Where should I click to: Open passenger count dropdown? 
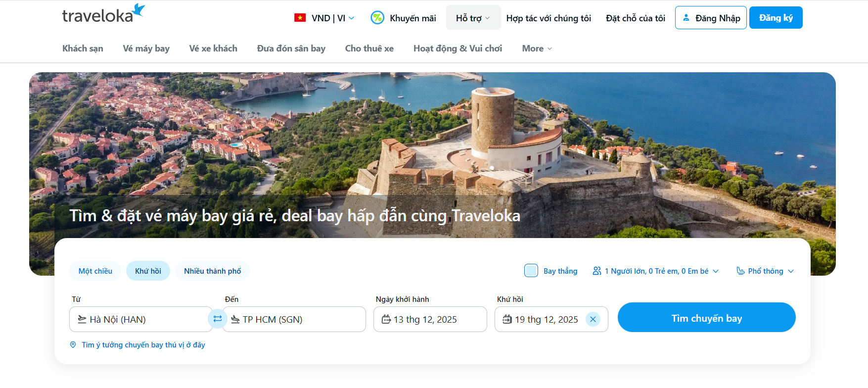pyautogui.click(x=656, y=271)
